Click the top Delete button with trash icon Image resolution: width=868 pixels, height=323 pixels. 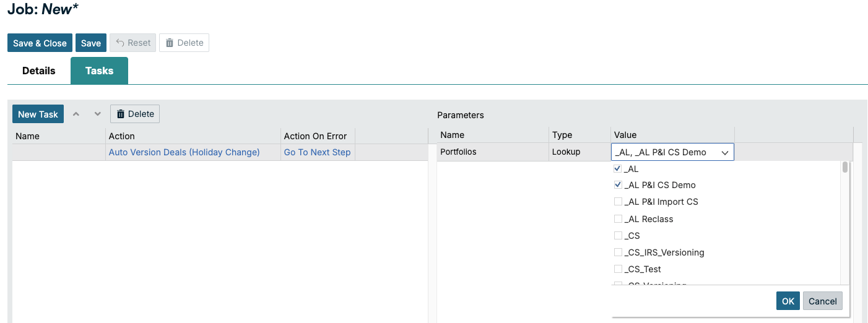184,43
